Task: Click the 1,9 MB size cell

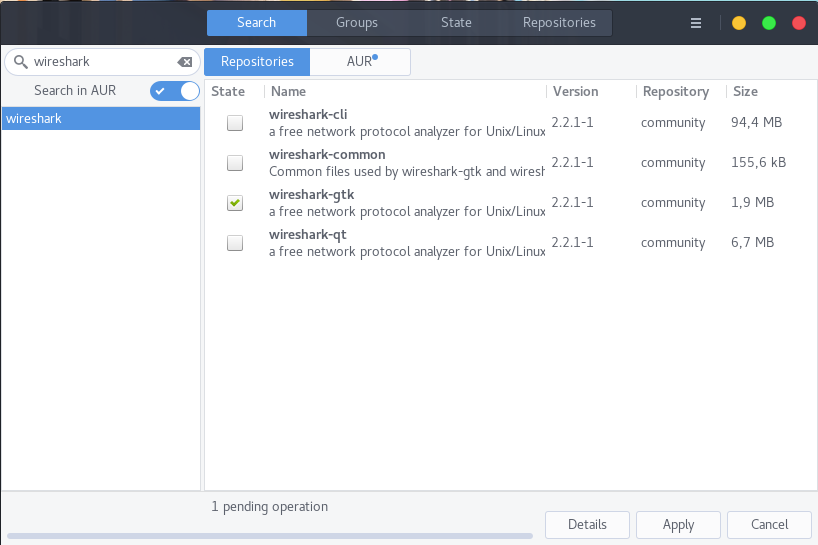Action: click(x=752, y=203)
